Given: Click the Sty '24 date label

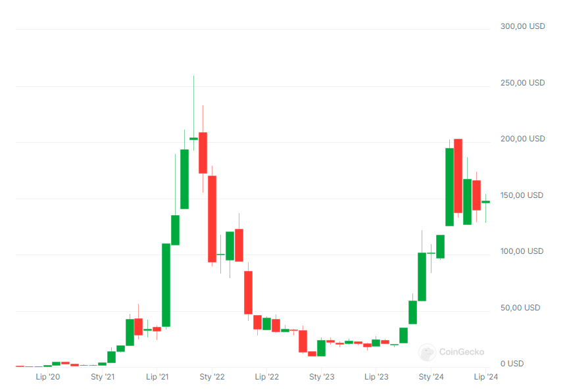Looking at the screenshot, I should (x=431, y=377).
